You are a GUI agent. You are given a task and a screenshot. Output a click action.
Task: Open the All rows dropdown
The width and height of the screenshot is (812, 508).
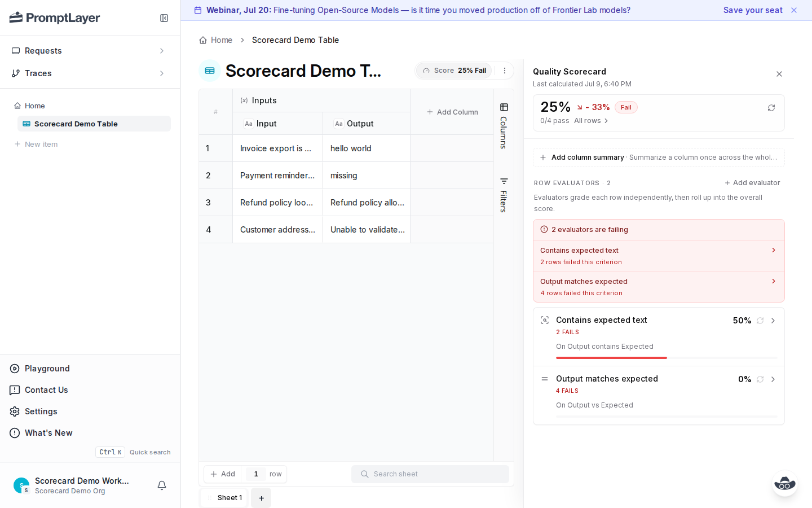[x=592, y=121]
